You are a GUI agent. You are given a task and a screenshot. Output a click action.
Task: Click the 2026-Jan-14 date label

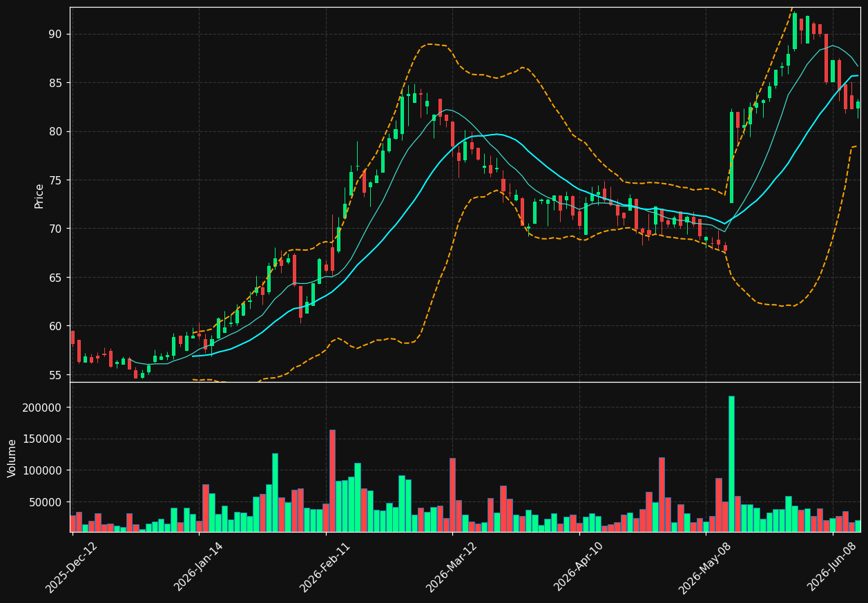[x=199, y=568]
